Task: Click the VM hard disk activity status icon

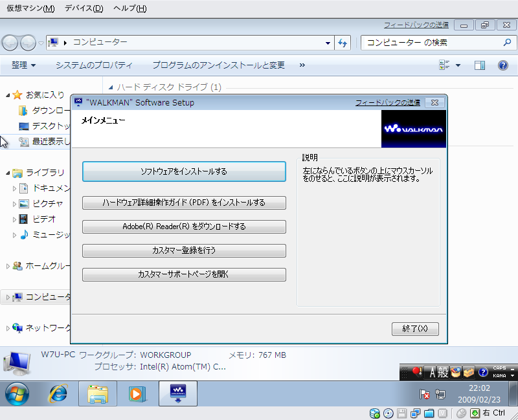Action: pos(375,413)
